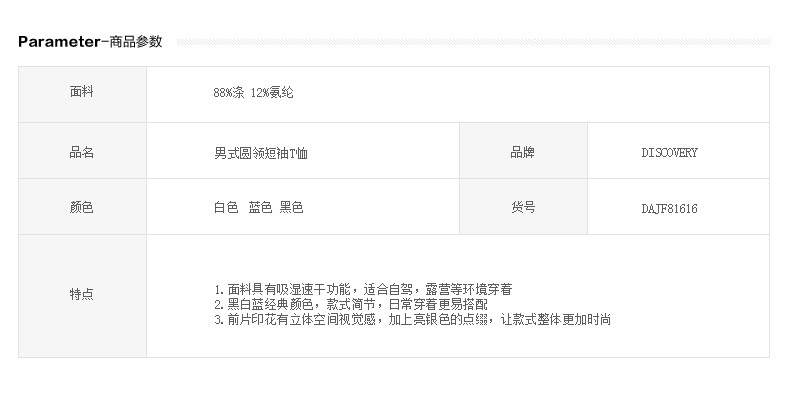Image resolution: width=790 pixels, height=401 pixels.
Task: Click the item number DAJF81616
Action: pyautogui.click(x=669, y=208)
